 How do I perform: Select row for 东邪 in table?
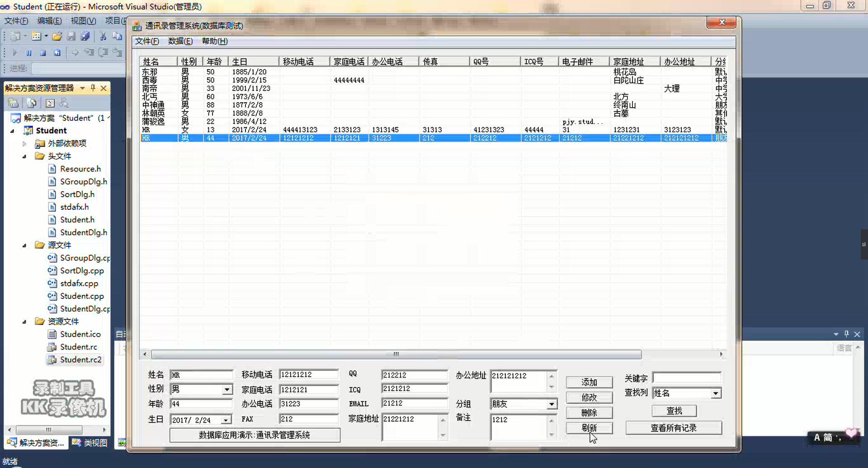pyautogui.click(x=433, y=72)
